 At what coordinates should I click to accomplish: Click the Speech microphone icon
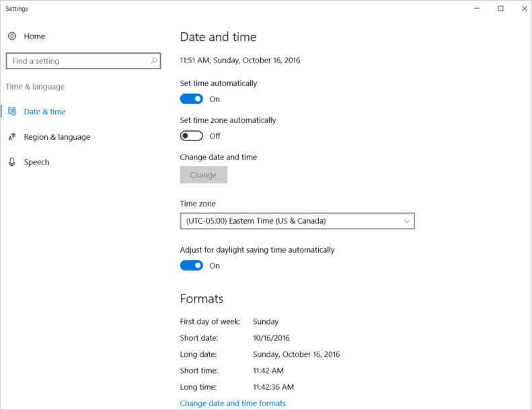coord(12,162)
